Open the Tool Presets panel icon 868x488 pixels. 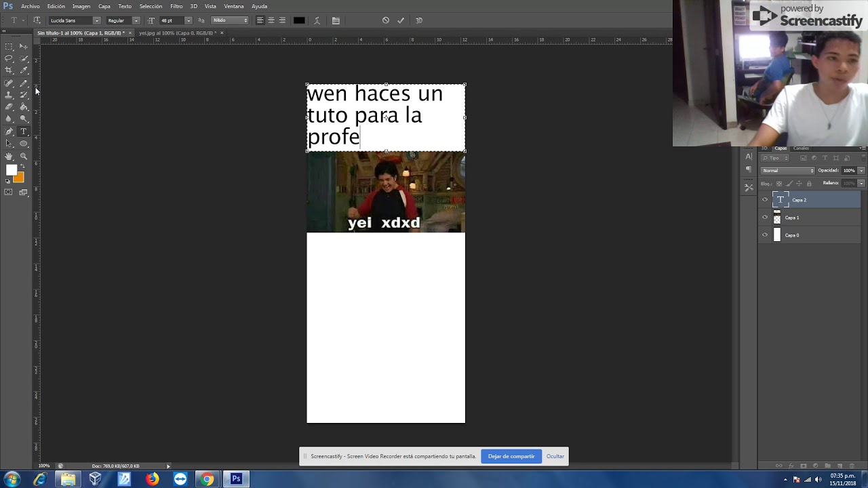coord(749,187)
